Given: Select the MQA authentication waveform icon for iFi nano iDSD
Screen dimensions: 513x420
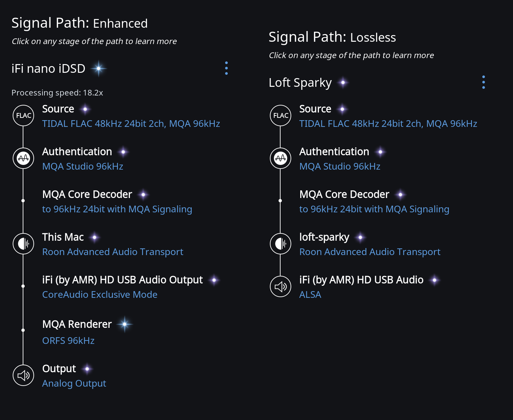Looking at the screenshot, I should pos(23,158).
